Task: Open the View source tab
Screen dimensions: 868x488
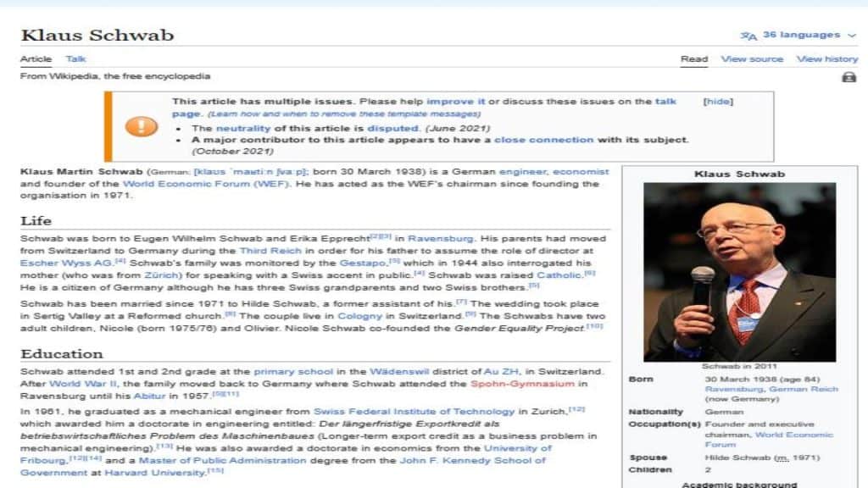Action: click(751, 58)
